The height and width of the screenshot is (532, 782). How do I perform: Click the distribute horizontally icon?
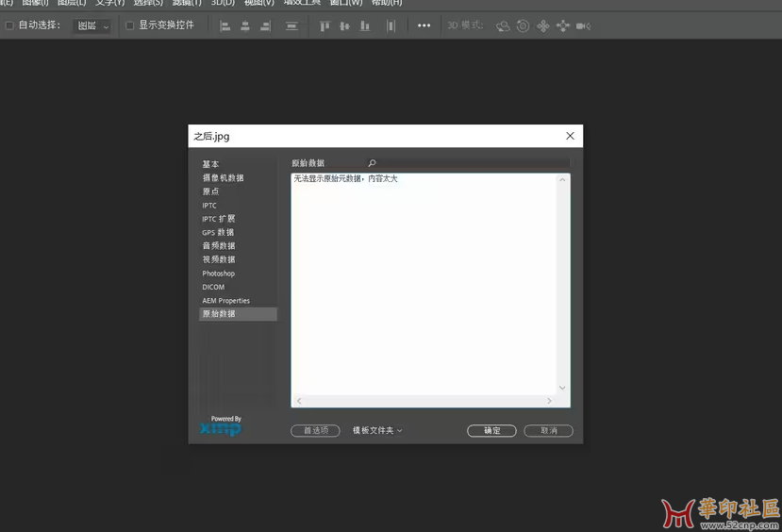391,25
